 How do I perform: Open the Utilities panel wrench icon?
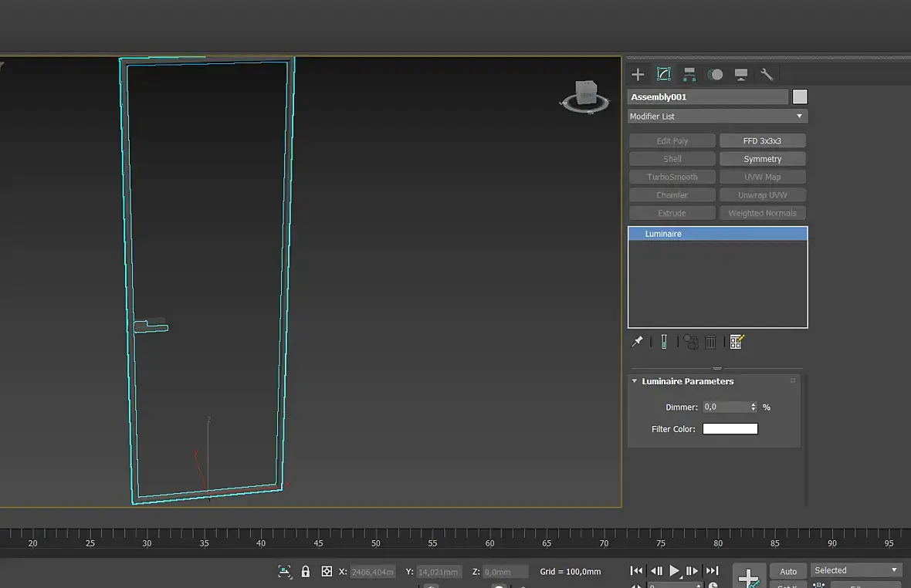pyautogui.click(x=767, y=75)
